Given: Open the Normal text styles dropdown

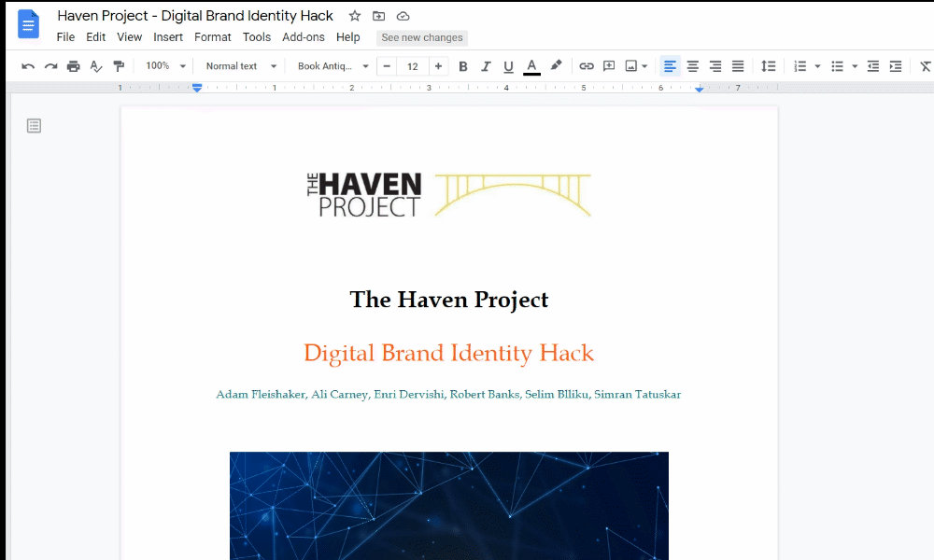Looking at the screenshot, I should click(x=241, y=66).
